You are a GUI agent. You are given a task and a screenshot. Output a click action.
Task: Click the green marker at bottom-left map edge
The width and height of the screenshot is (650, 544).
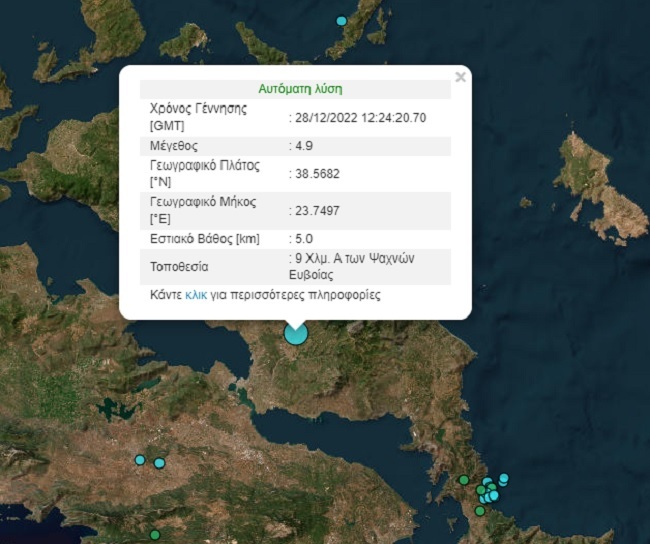[154, 535]
